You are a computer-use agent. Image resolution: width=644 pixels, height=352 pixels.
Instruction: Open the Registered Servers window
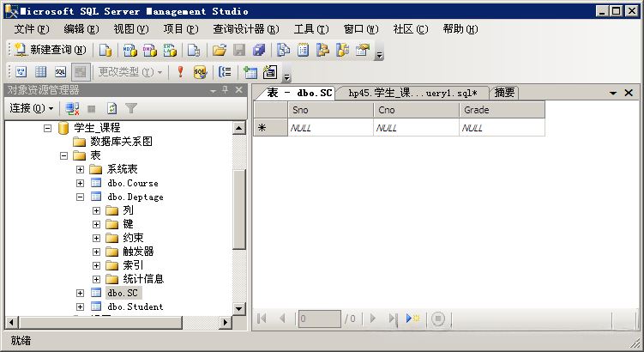click(x=283, y=50)
